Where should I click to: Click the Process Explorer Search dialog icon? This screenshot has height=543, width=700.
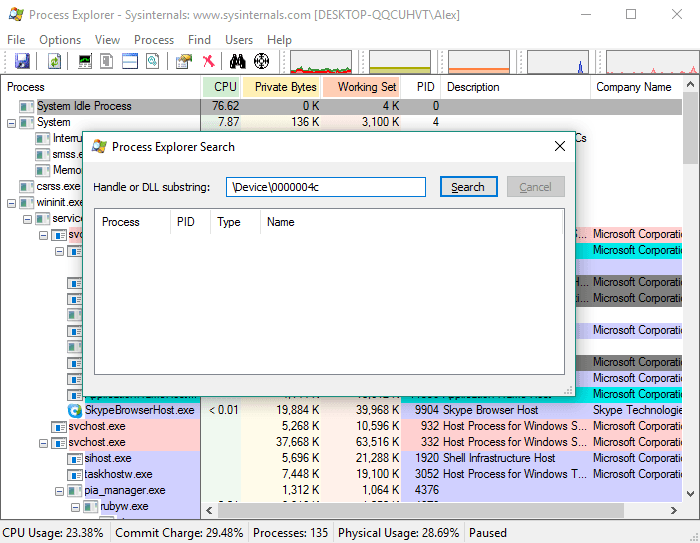[x=99, y=146]
